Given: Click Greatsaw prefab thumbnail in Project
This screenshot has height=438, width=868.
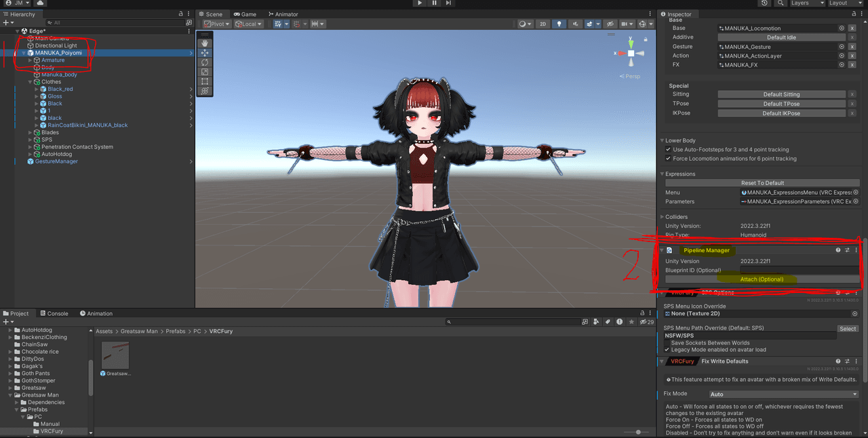Looking at the screenshot, I should 115,355.
